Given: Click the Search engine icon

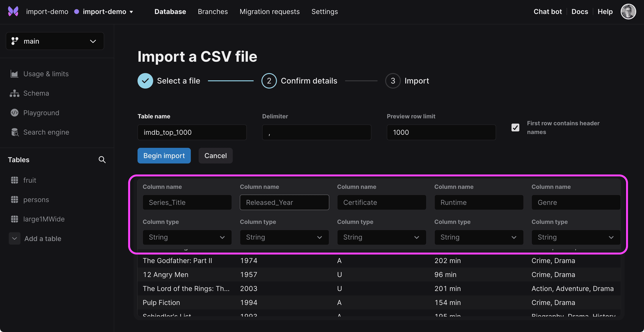Looking at the screenshot, I should point(15,132).
